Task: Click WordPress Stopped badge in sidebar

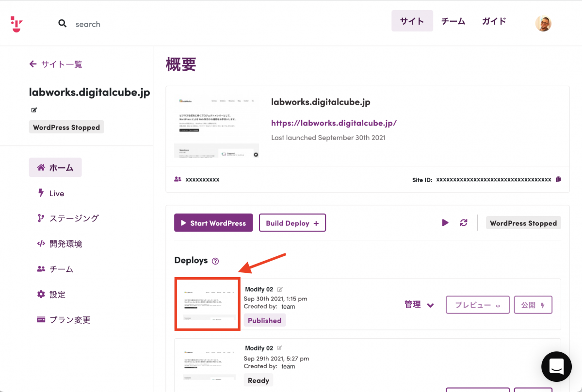Action: coord(66,127)
